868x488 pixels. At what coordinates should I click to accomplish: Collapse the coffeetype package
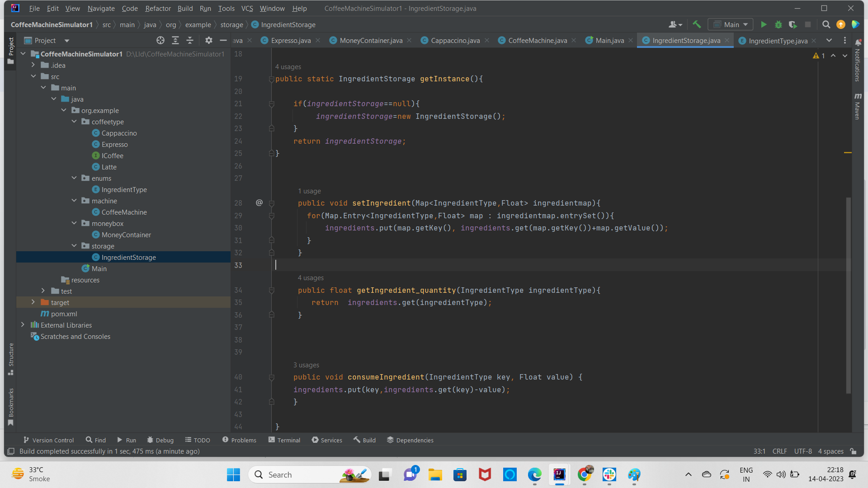(x=74, y=122)
